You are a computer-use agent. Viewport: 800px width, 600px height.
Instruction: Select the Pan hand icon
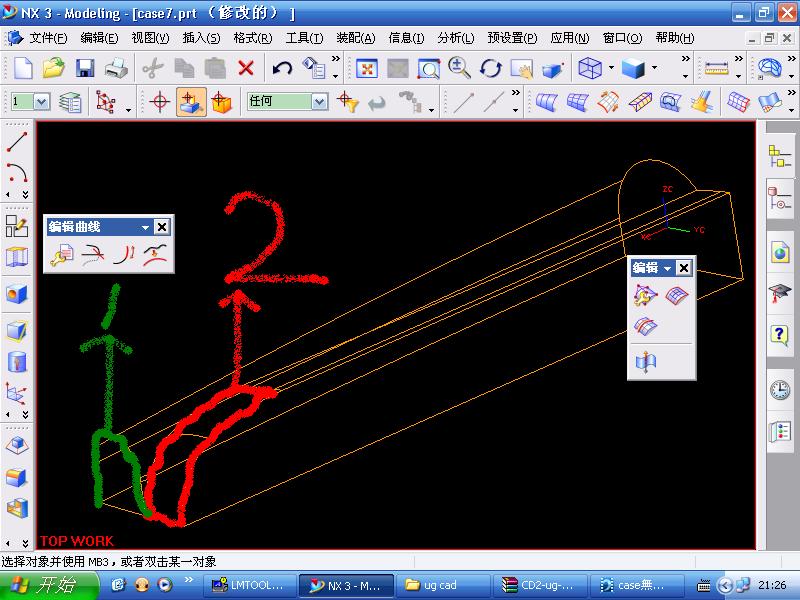521,68
